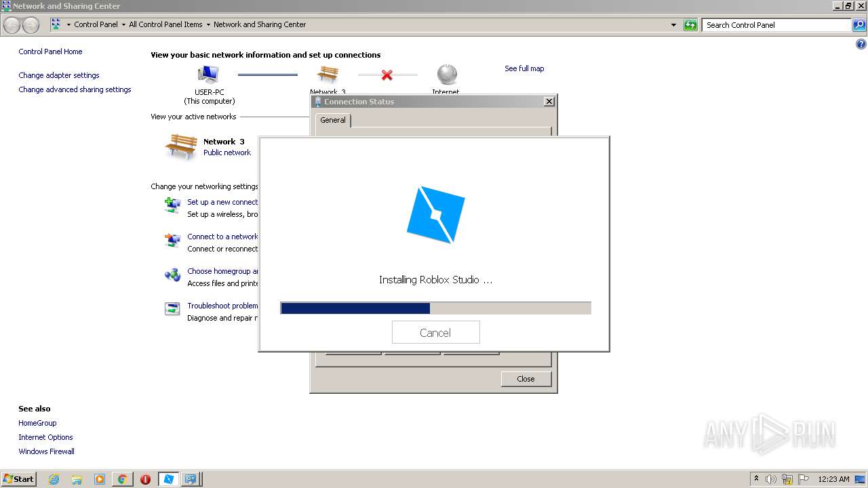Open Windows Explorer folder on taskbar
The width and height of the screenshot is (868, 488).
coord(77,479)
